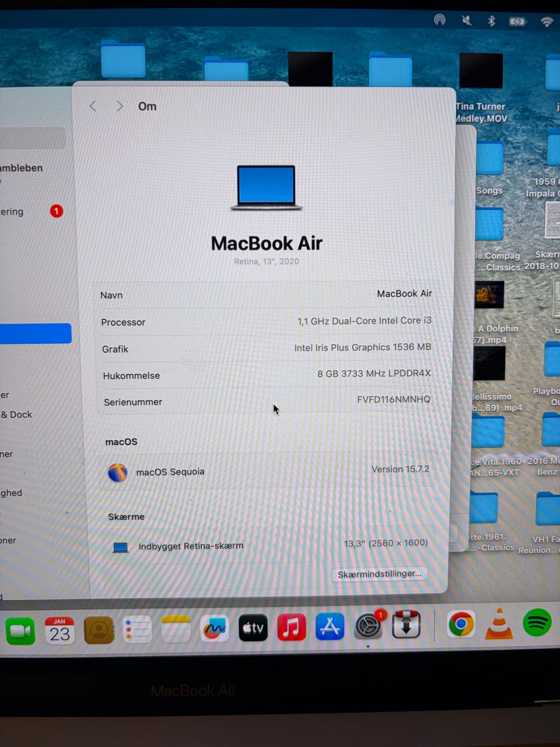Open the Reminders app in the Dock
Screen dimensions: 560x747
[x=137, y=630]
